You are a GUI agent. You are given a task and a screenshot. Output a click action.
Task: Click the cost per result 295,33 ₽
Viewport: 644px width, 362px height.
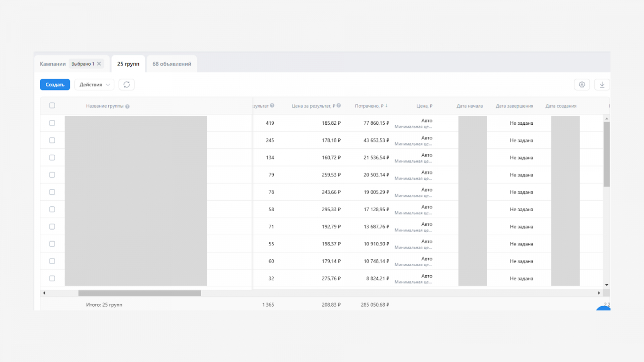[331, 210]
